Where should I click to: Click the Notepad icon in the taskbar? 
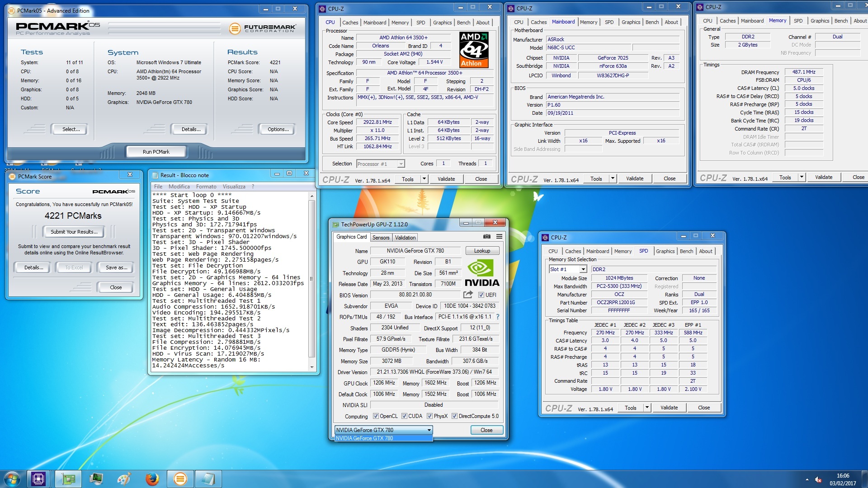tap(208, 479)
